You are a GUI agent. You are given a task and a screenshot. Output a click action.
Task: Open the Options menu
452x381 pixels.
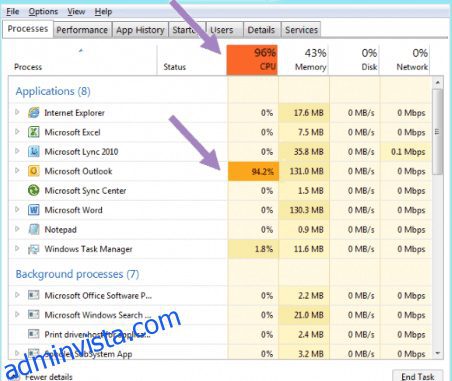tap(43, 12)
